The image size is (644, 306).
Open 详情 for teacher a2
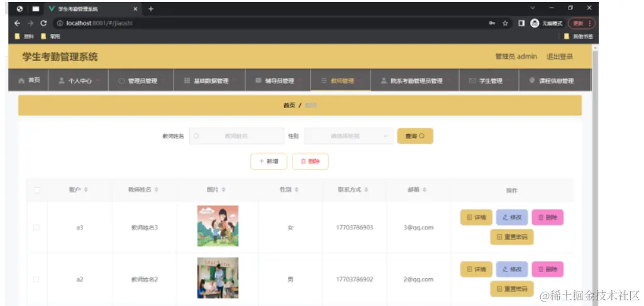476,270
